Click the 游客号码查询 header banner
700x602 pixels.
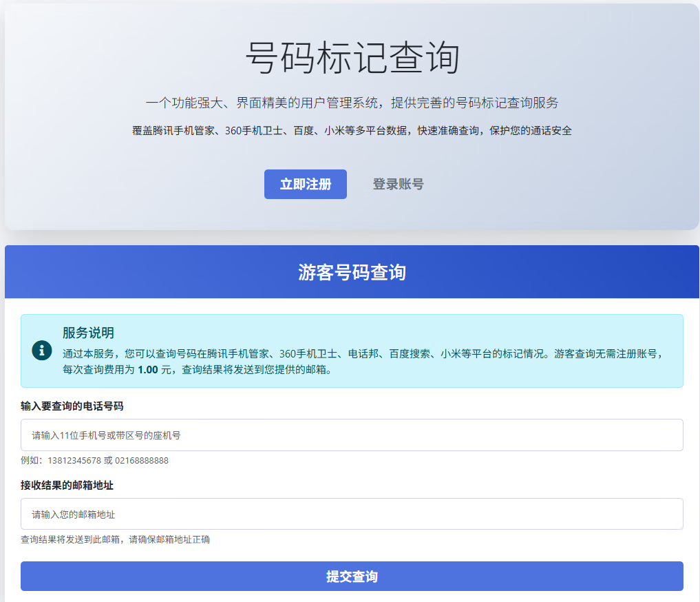tap(352, 272)
